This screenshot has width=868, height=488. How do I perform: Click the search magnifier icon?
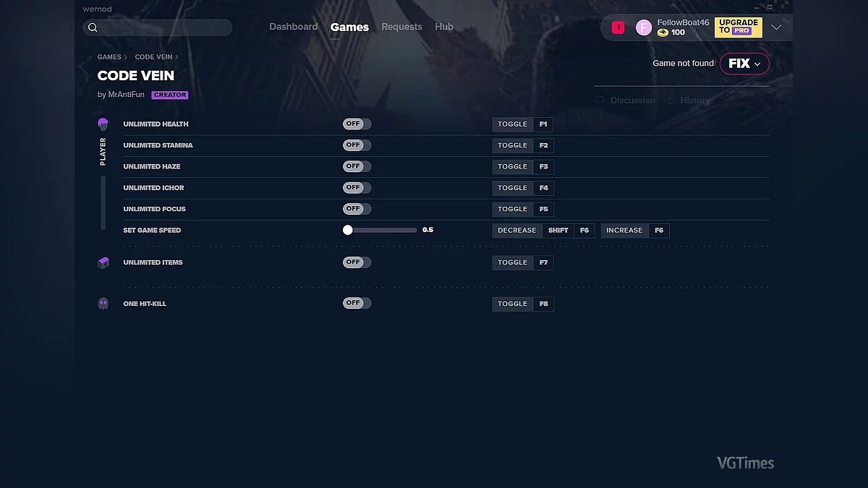click(93, 27)
